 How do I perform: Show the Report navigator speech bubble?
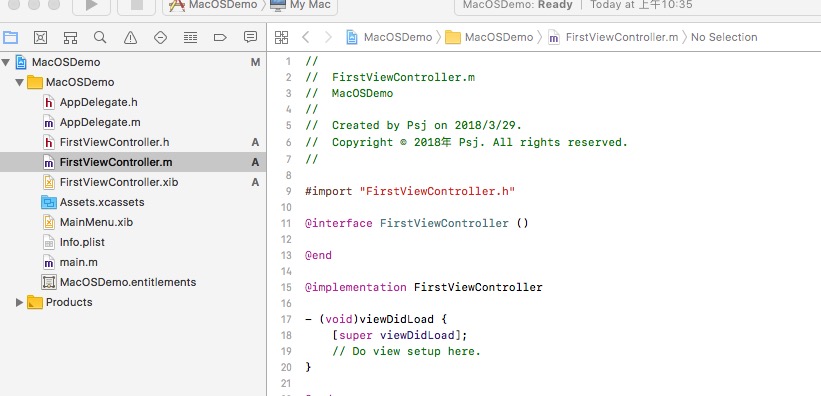click(x=250, y=37)
